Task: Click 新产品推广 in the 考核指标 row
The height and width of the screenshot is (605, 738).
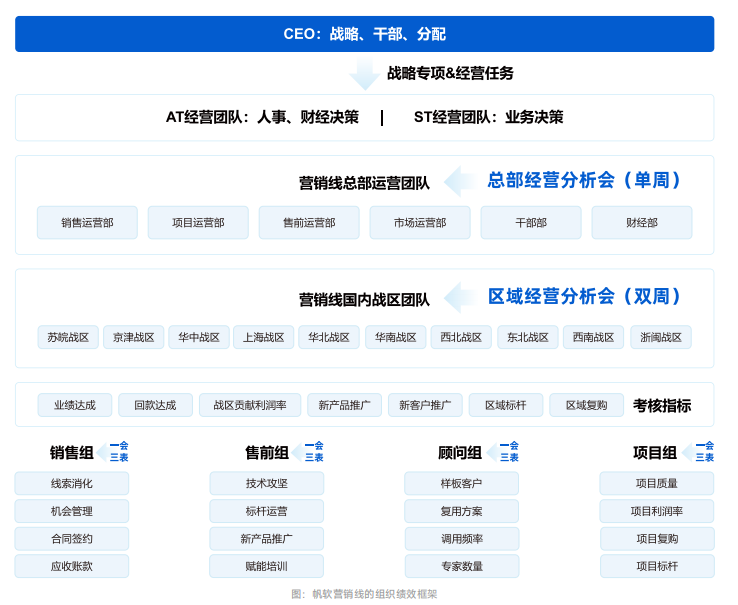Action: 345,405
